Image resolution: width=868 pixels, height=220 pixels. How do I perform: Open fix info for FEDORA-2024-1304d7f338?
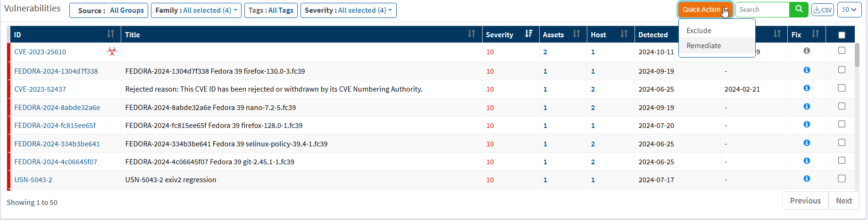click(x=807, y=70)
